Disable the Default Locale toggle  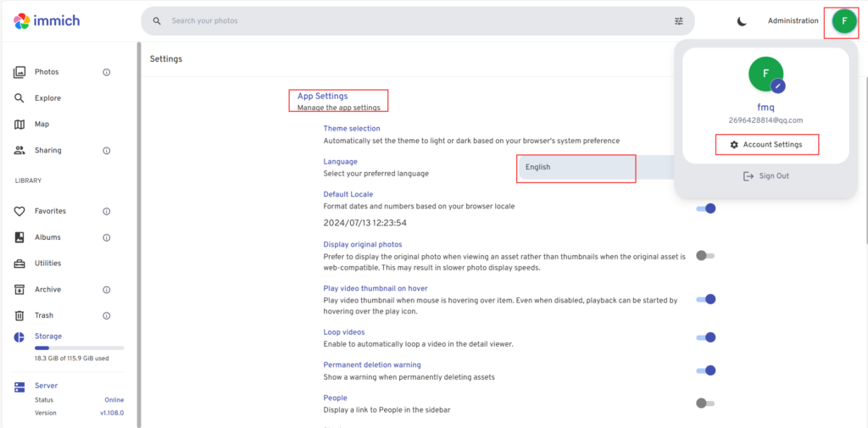(x=705, y=208)
